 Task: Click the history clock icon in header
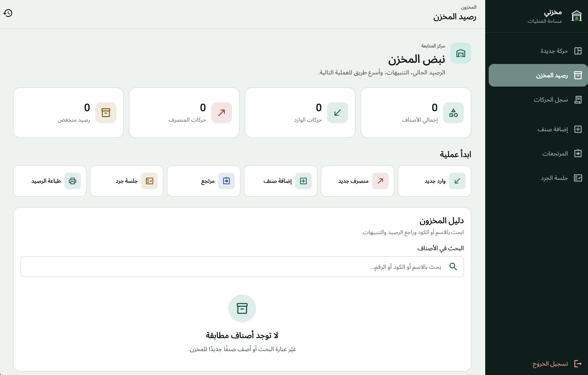[x=8, y=13]
